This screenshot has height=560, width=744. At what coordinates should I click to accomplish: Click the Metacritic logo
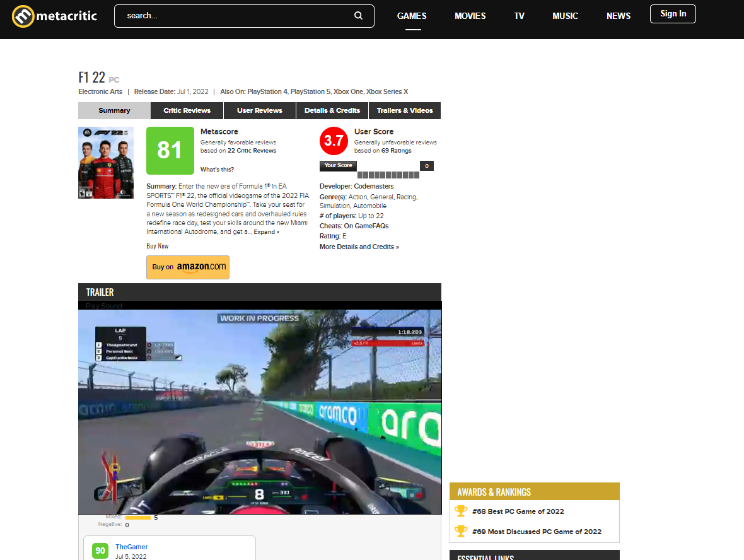(54, 16)
